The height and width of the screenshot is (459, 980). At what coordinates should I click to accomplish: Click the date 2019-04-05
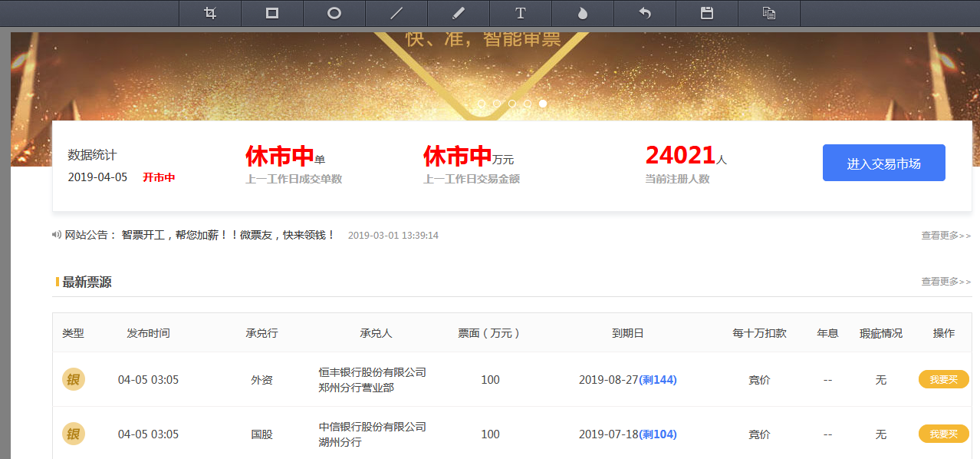coord(97,177)
